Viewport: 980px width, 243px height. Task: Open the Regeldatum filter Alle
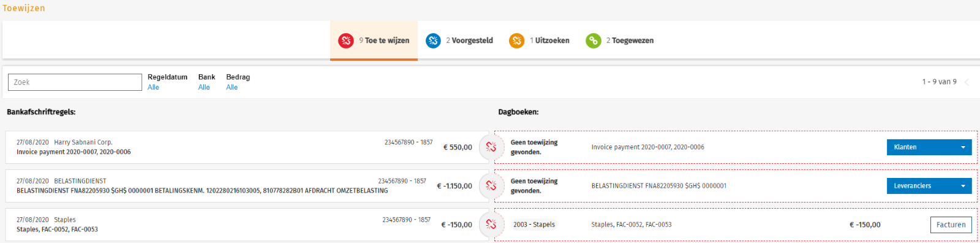coord(153,87)
